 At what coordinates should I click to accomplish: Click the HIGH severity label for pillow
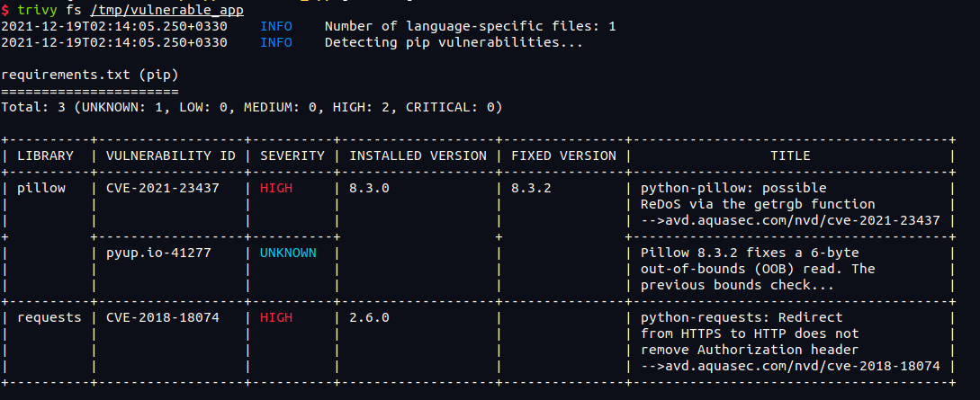(x=276, y=189)
